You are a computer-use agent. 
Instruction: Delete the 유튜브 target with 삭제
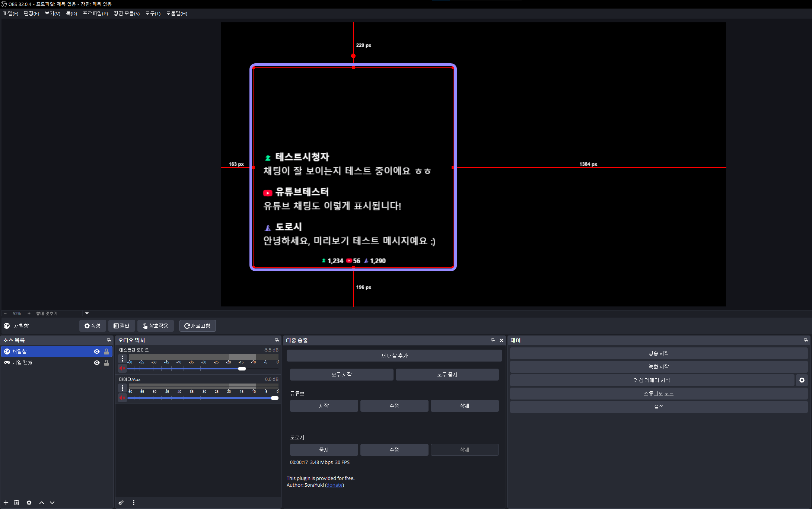click(x=465, y=406)
